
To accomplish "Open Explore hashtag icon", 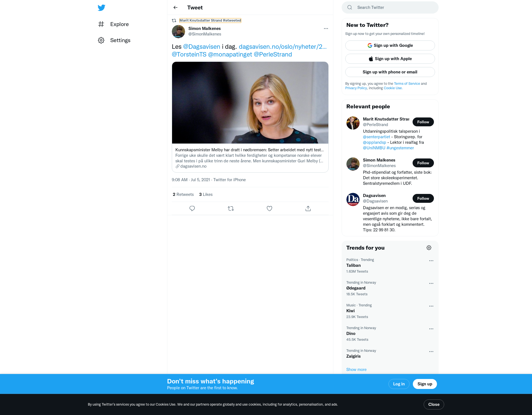I will [x=101, y=24].
